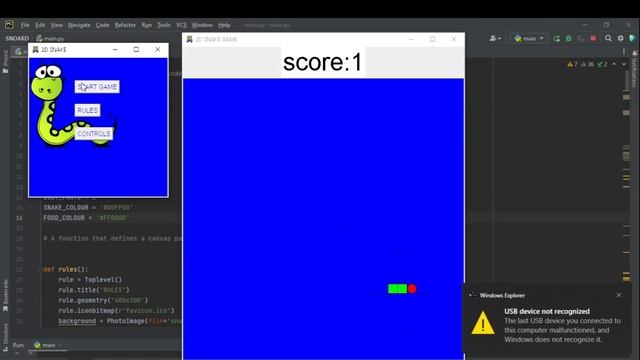Open the Structure tool window on left sidebar

click(5, 337)
